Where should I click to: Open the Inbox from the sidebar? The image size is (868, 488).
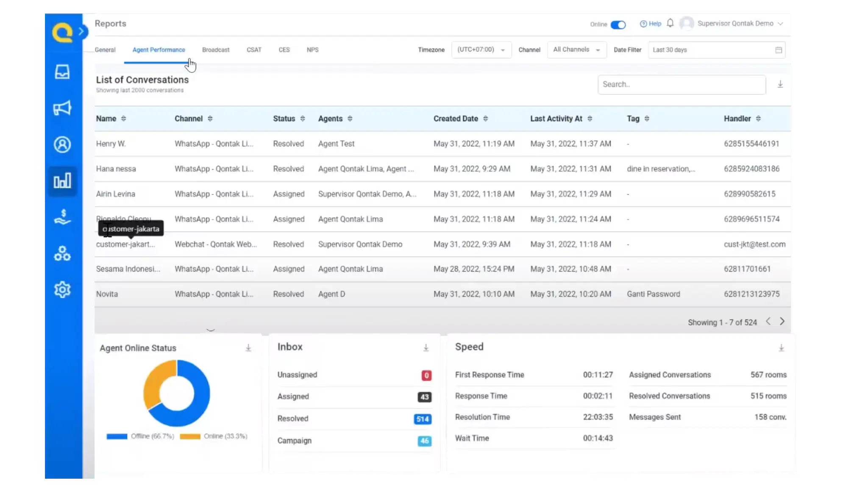point(63,72)
